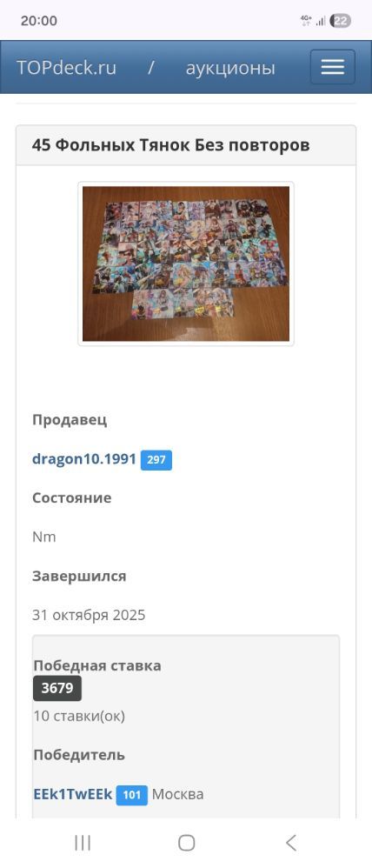
Task: Tap the 4G signal strength icon
Action: click(x=313, y=21)
